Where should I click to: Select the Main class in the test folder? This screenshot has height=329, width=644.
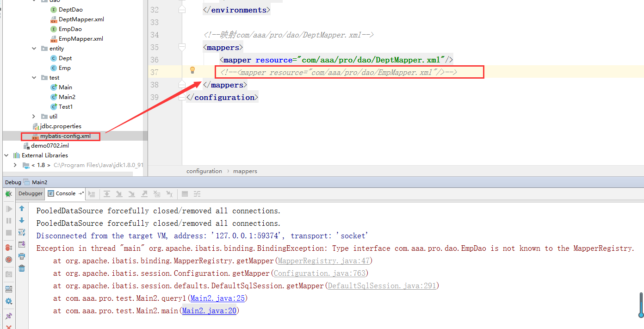click(65, 87)
